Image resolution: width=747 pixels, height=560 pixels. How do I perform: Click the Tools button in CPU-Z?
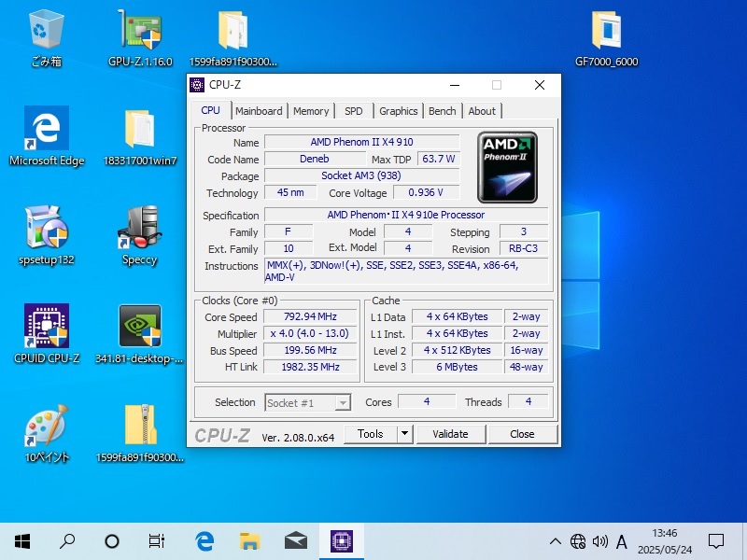click(x=371, y=433)
